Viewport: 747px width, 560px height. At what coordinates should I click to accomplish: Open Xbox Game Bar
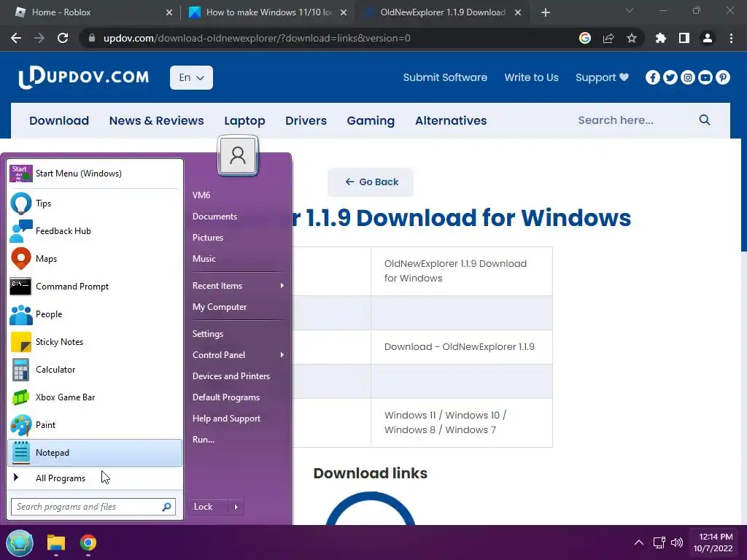pyautogui.click(x=95, y=397)
